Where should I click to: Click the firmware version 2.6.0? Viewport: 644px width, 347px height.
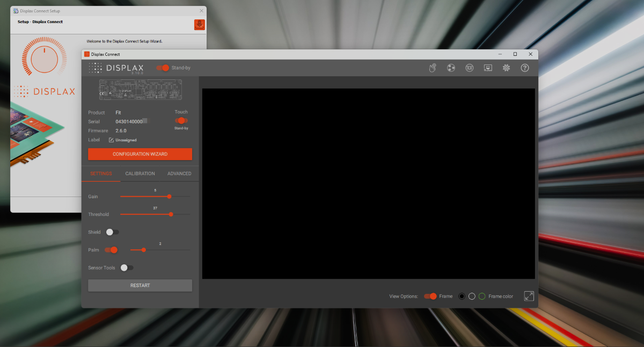click(x=121, y=131)
